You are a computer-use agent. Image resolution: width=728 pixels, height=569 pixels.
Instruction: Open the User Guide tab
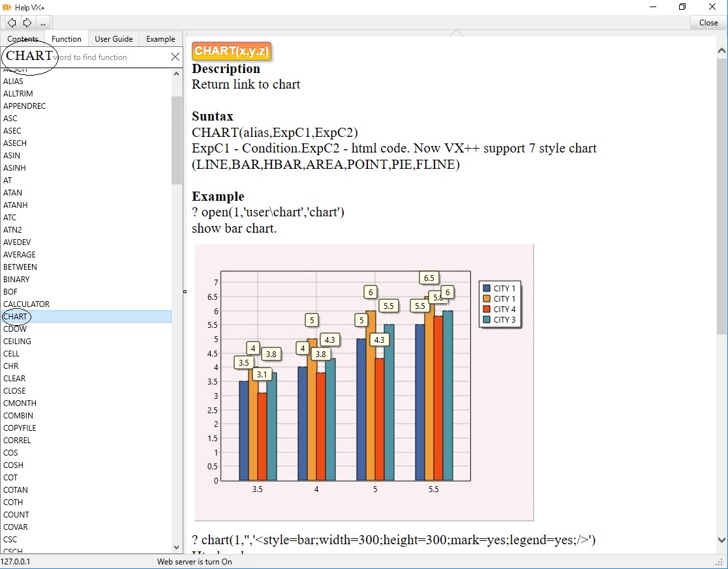[x=114, y=38]
